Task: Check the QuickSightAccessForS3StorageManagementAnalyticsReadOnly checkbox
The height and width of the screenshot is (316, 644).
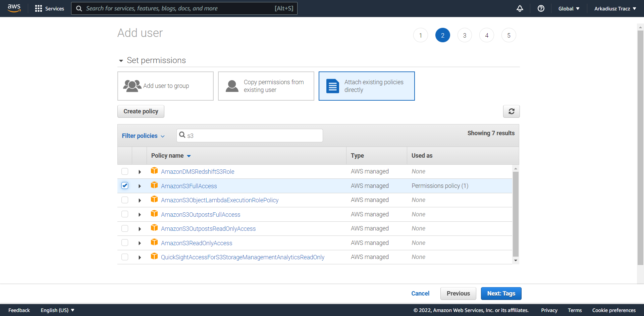Action: [x=125, y=257]
